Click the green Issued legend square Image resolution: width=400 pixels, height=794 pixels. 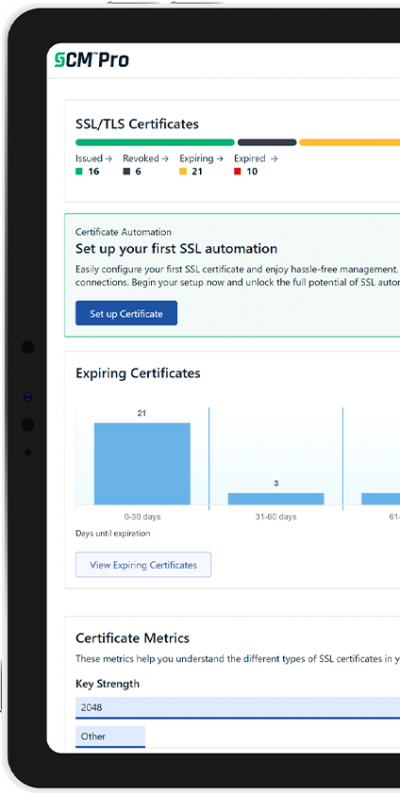click(79, 172)
